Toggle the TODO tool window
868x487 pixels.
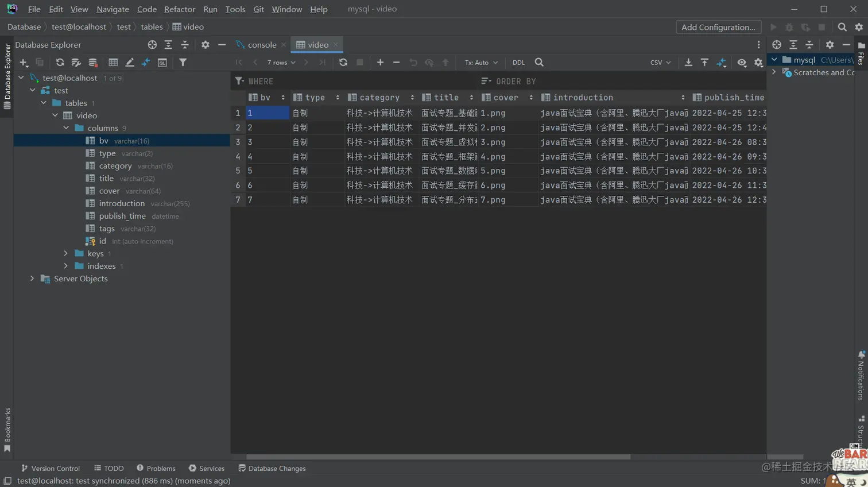click(x=109, y=469)
